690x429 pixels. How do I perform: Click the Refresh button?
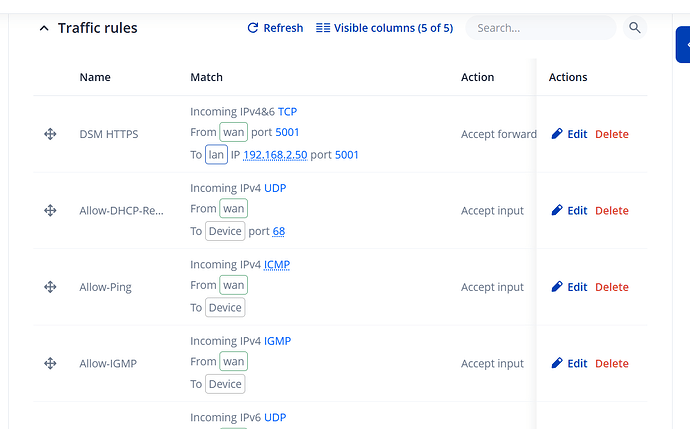[275, 28]
